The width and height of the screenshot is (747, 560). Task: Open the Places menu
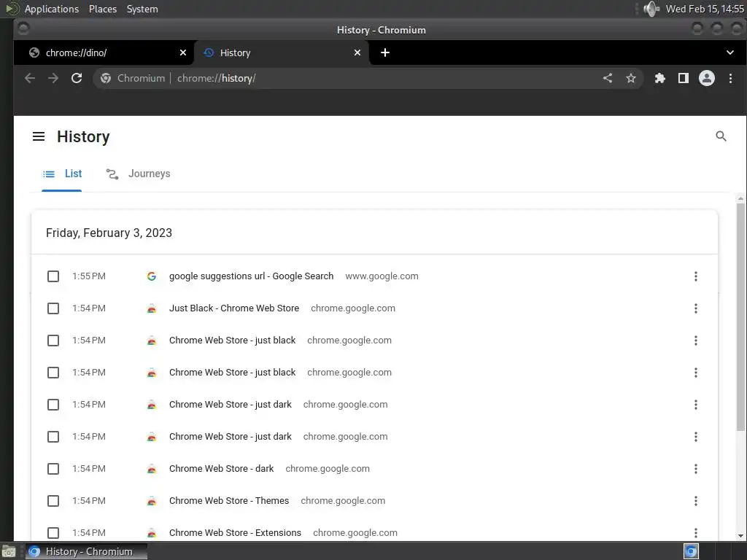tap(103, 9)
